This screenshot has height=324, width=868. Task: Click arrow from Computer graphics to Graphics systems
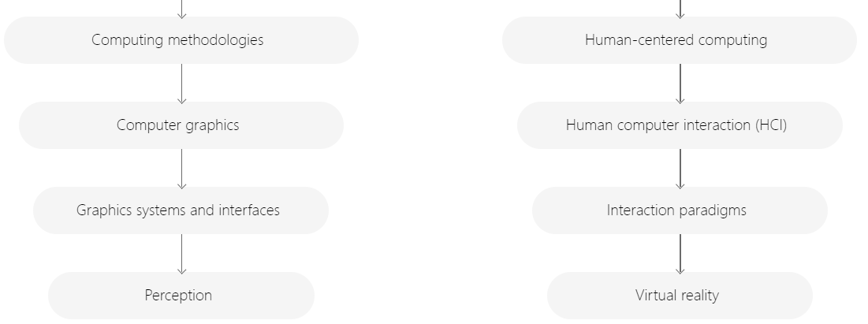coord(181,169)
